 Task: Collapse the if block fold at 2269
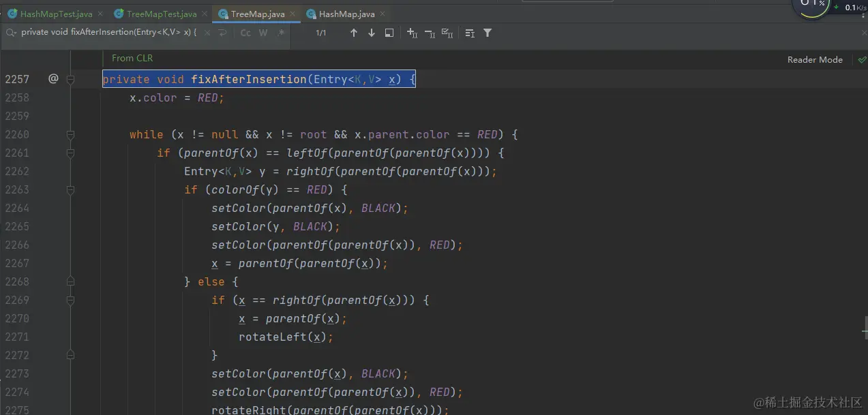pos(70,300)
